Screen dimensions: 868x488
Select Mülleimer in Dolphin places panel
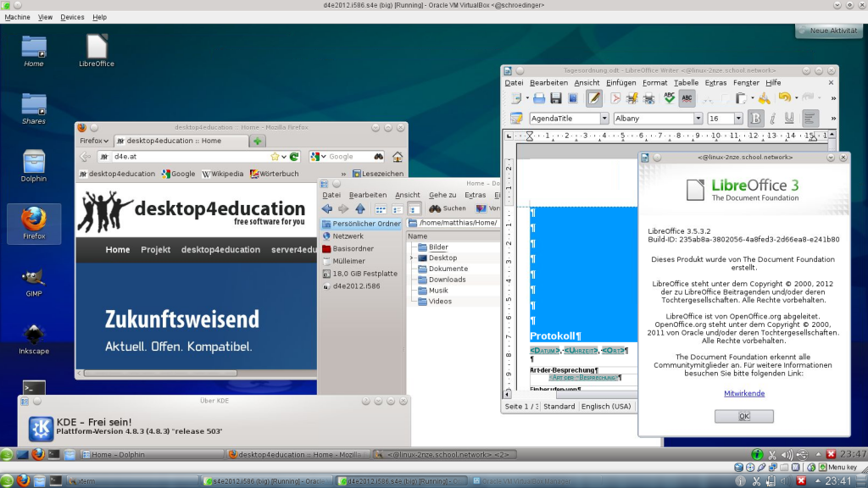pos(361,261)
